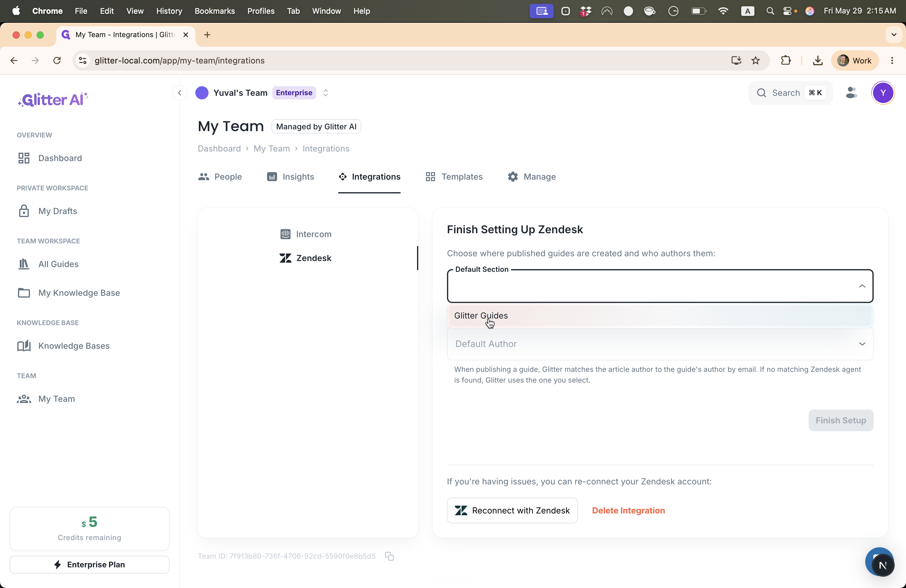This screenshot has height=588, width=906.
Task: Open the Enterprise Plan button
Action: 90,564
